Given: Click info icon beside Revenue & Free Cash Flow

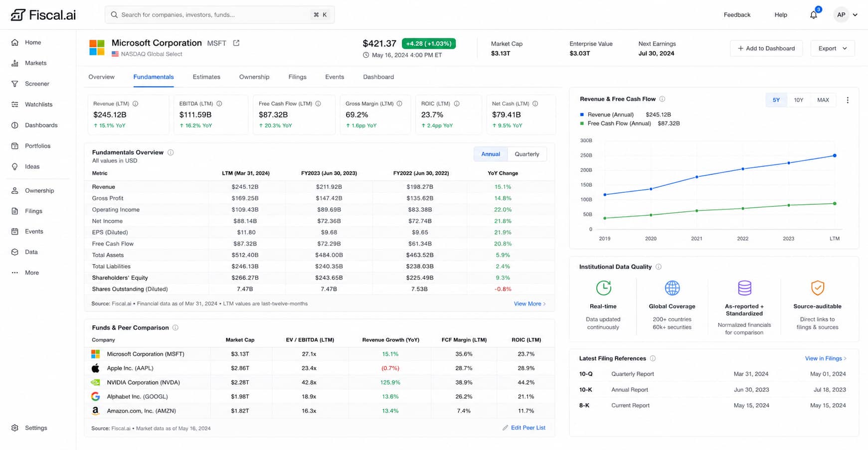Looking at the screenshot, I should 662,99.
